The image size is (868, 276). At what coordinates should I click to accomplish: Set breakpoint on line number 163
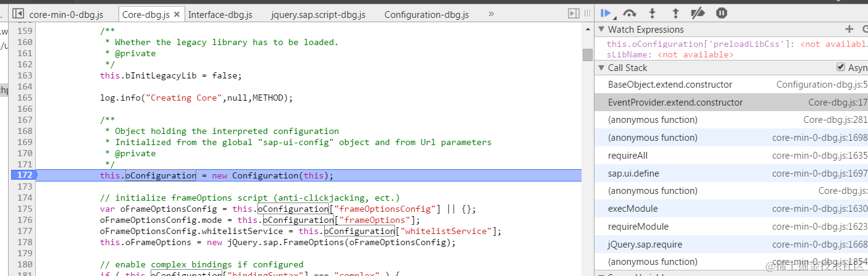pyautogui.click(x=24, y=75)
